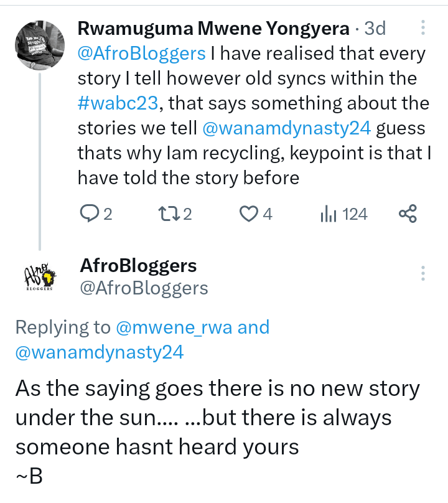Open tweet analytics bar chart icon

click(328, 214)
